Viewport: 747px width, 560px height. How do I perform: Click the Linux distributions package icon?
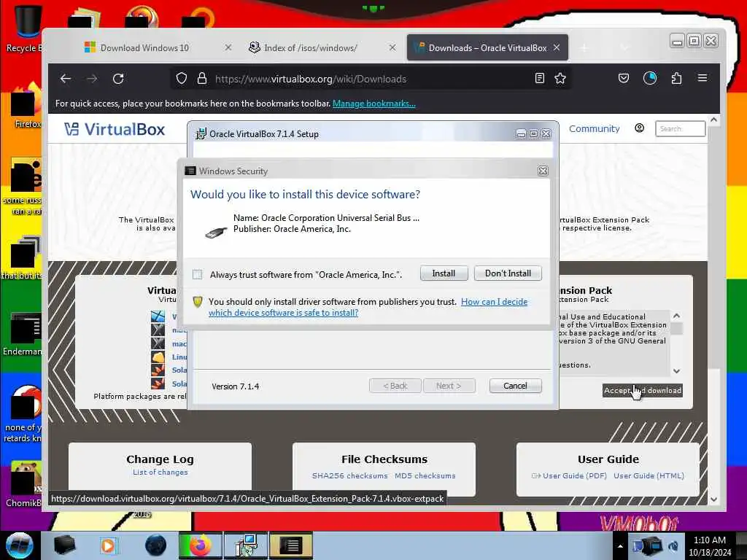pyautogui.click(x=158, y=357)
